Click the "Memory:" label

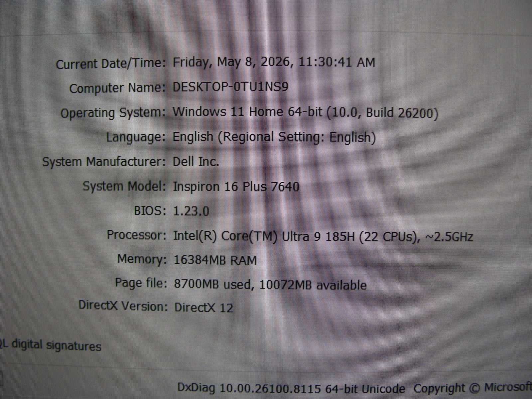tap(142, 259)
